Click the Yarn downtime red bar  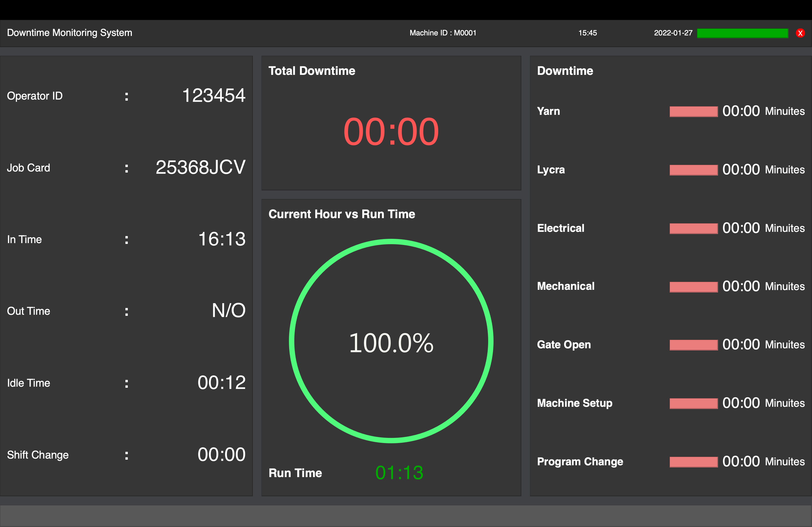click(694, 111)
